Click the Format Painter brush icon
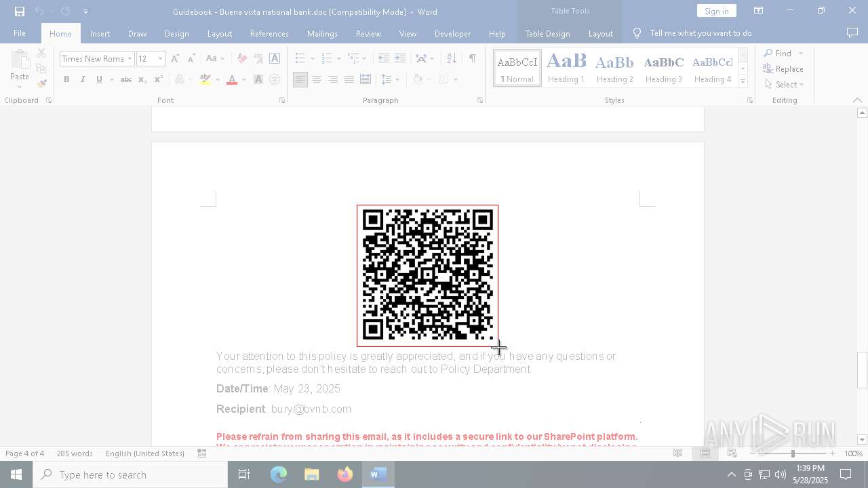The width and height of the screenshot is (868, 488). tap(41, 84)
